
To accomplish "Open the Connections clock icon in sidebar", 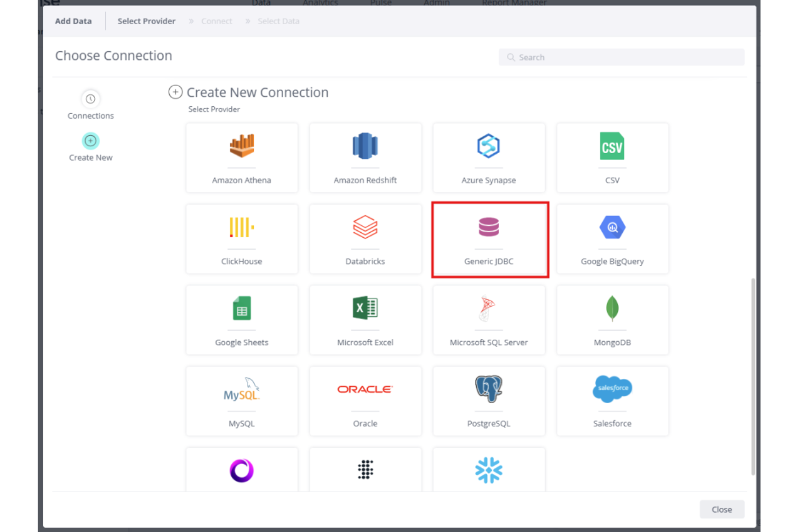I will click(x=90, y=99).
